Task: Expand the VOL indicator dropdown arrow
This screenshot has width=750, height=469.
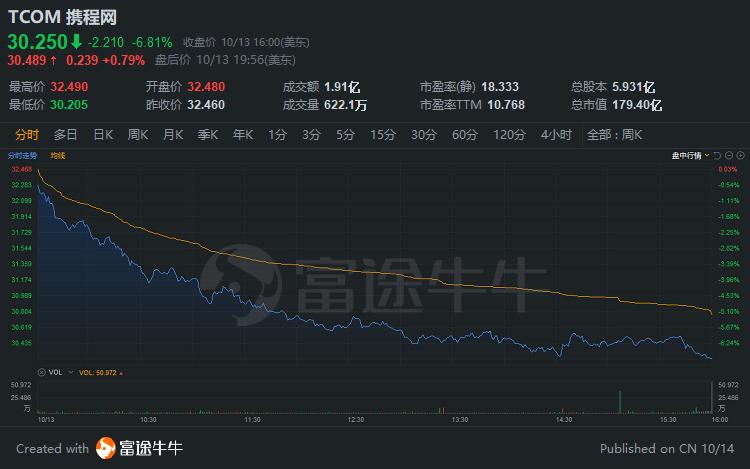Action: [x=71, y=372]
